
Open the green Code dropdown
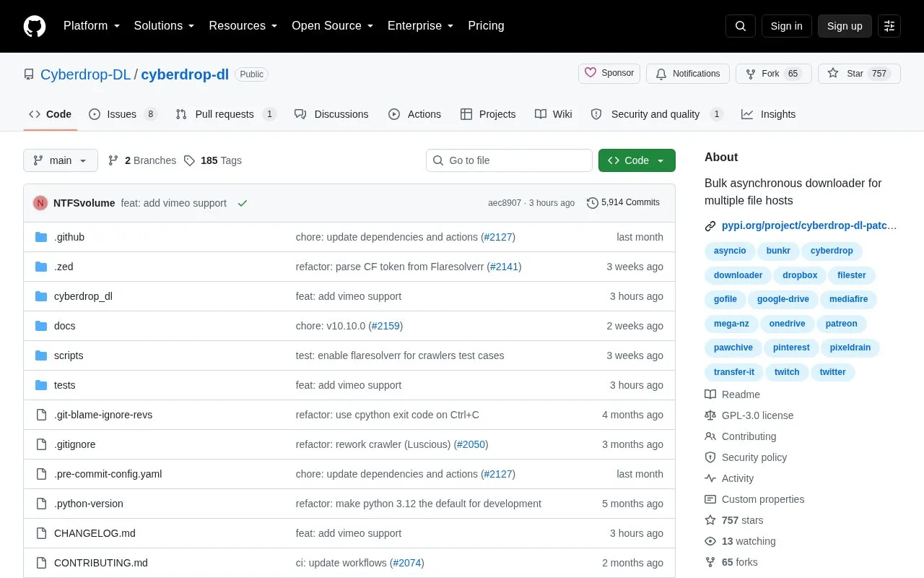[637, 160]
